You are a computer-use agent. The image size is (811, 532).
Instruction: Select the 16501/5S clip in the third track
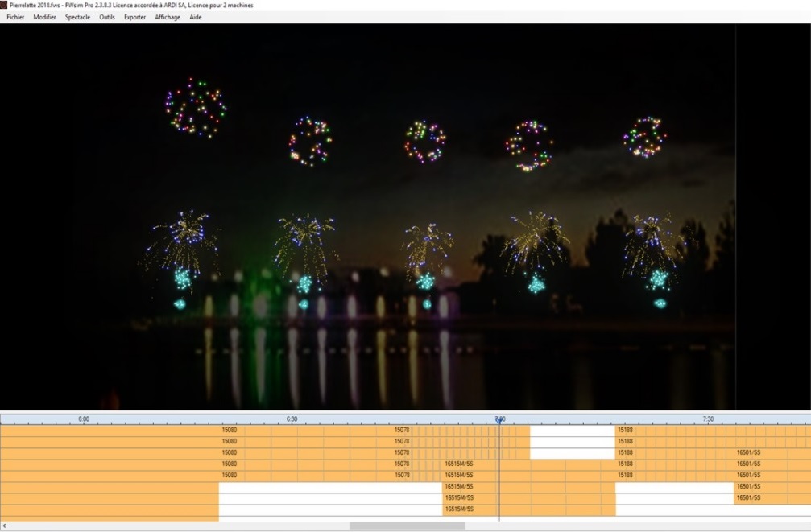click(x=748, y=453)
